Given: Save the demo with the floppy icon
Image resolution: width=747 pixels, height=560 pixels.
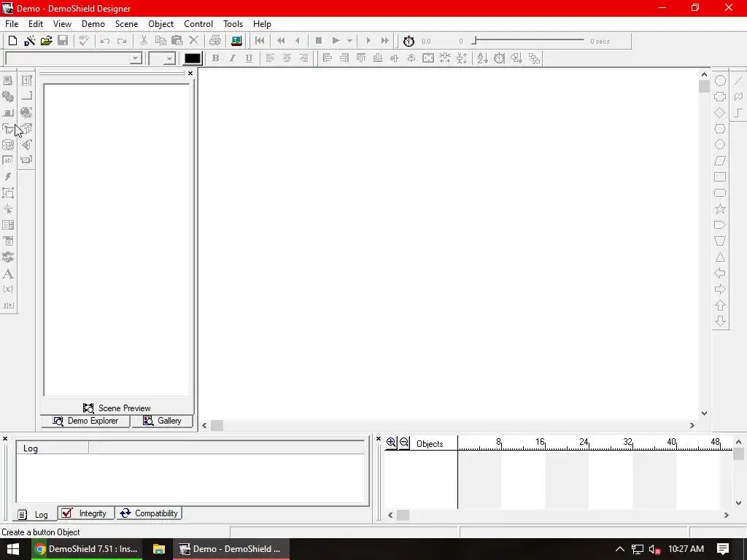Looking at the screenshot, I should [x=63, y=41].
